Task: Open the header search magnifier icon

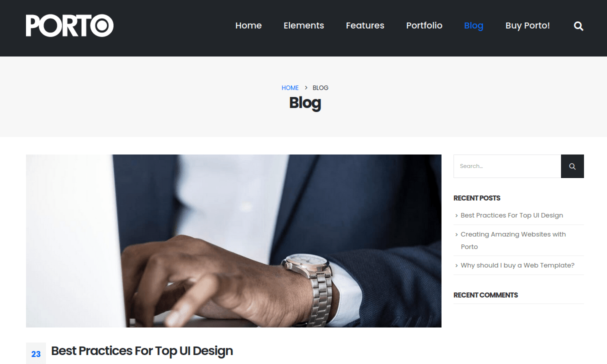Action: (578, 26)
